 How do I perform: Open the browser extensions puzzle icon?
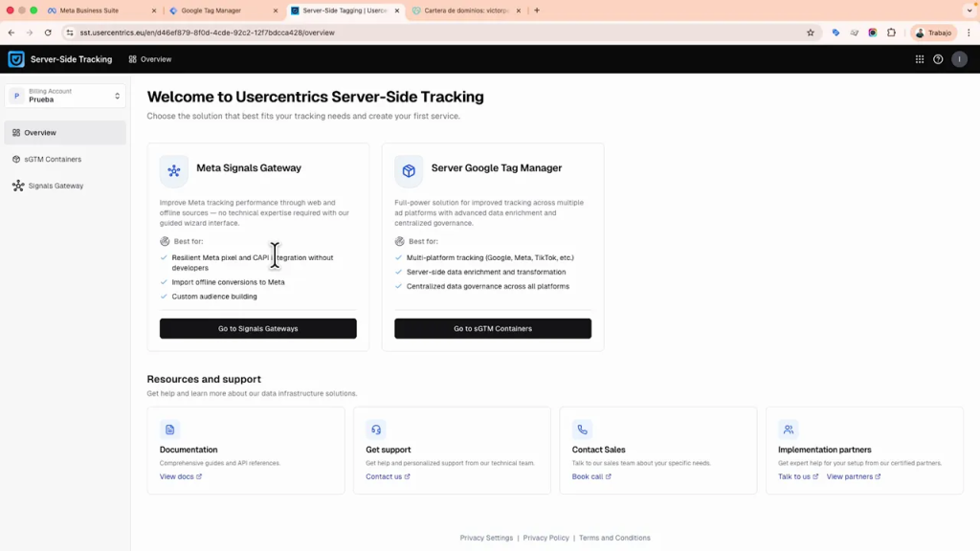tap(891, 33)
